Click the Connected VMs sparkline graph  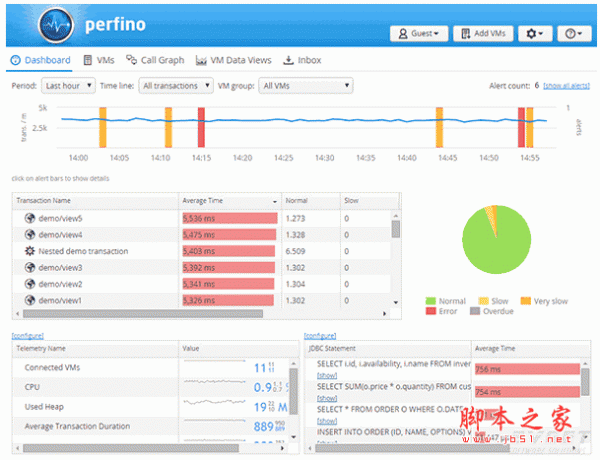point(215,361)
